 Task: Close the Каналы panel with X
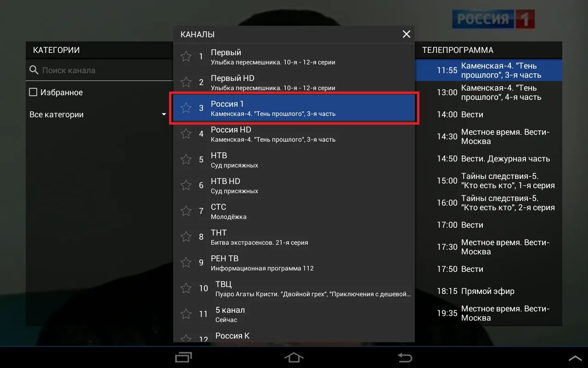tap(406, 34)
